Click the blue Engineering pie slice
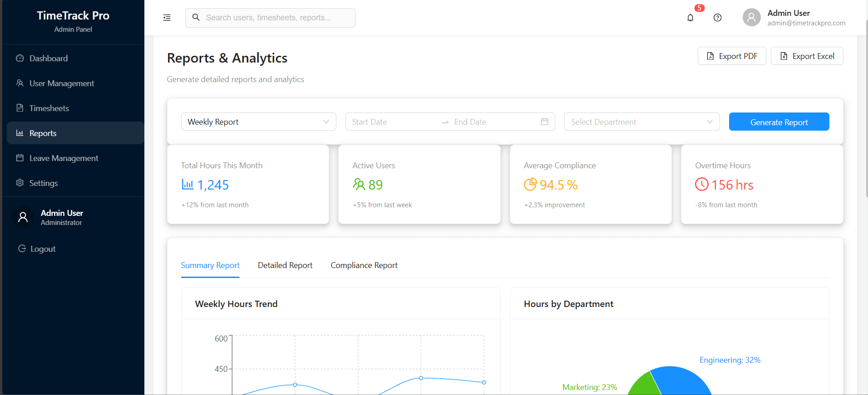The width and height of the screenshot is (868, 395). 681,380
